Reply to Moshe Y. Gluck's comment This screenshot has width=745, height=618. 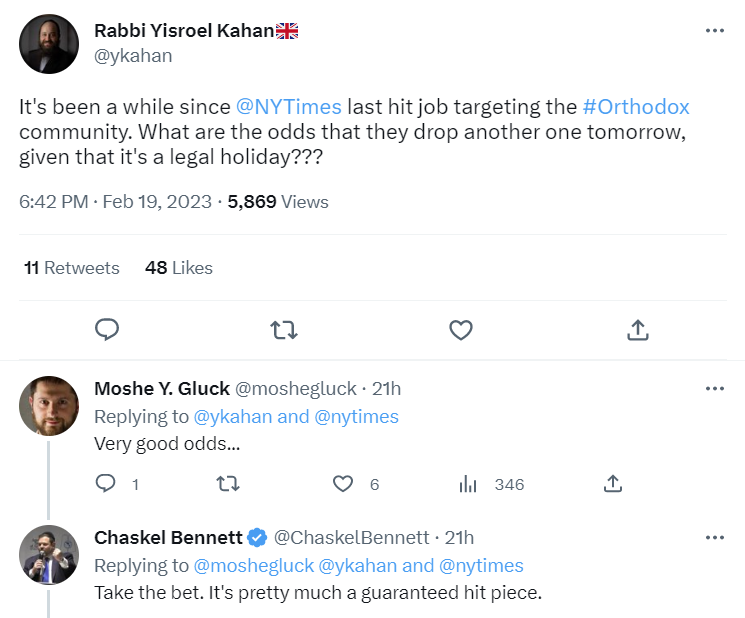(x=107, y=484)
